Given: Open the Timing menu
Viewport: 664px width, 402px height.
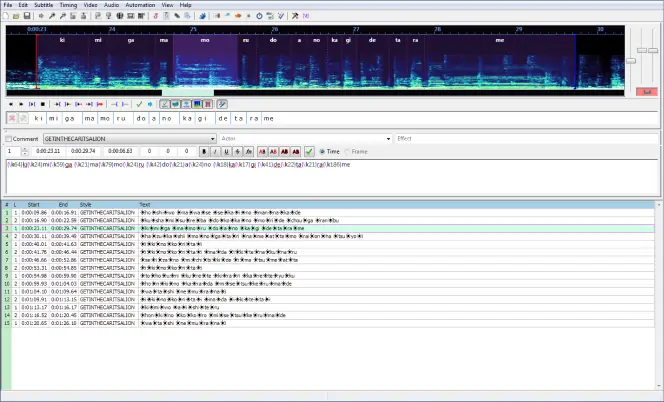Looking at the screenshot, I should tap(68, 5).
